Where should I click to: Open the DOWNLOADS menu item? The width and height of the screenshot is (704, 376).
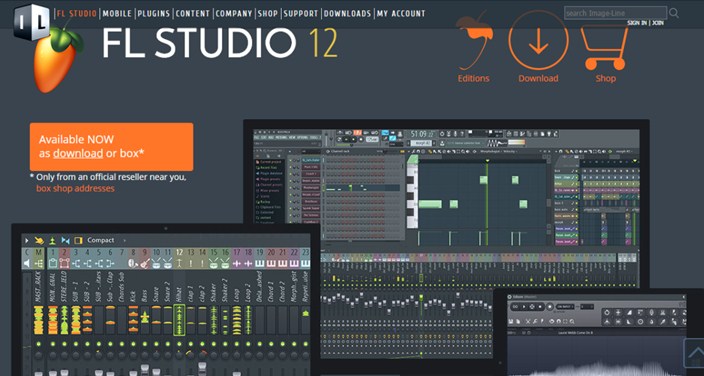348,13
